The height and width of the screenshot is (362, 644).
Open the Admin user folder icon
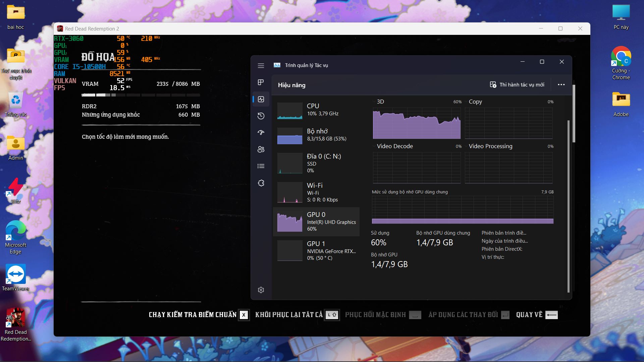[x=15, y=148]
